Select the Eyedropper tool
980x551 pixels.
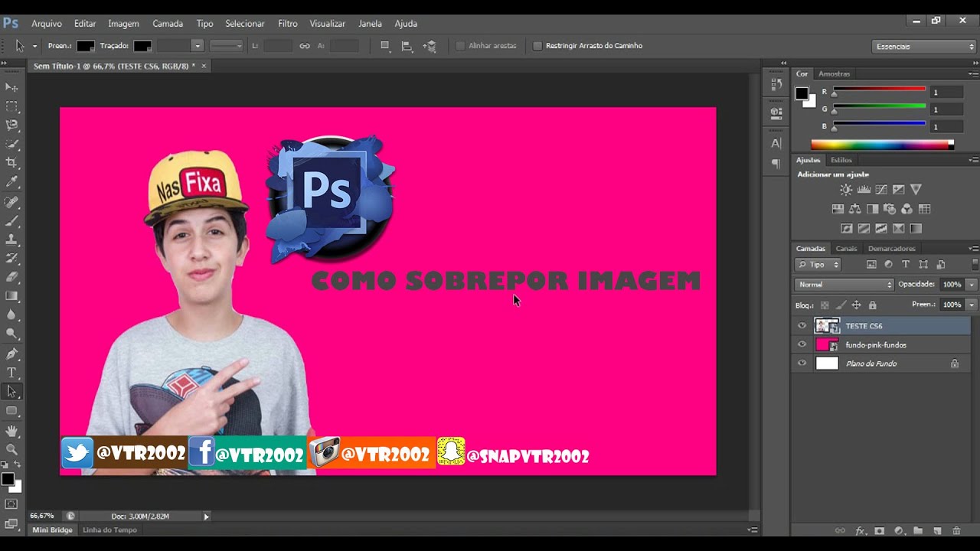point(11,181)
